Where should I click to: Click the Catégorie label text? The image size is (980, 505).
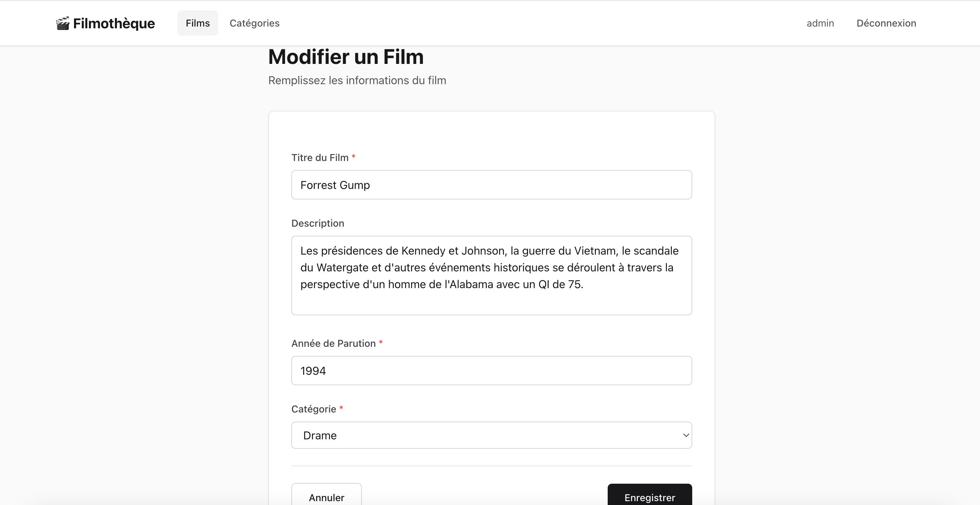coord(314,409)
